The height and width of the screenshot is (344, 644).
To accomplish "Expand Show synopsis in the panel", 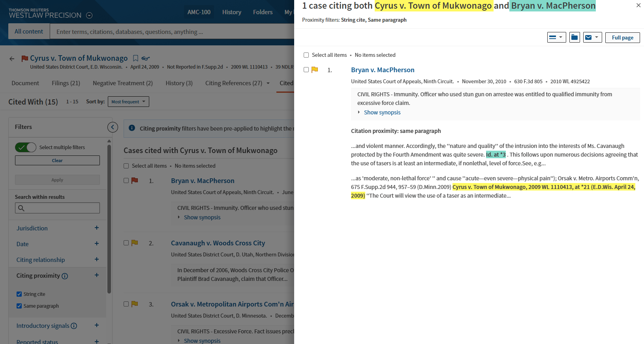I will point(382,112).
